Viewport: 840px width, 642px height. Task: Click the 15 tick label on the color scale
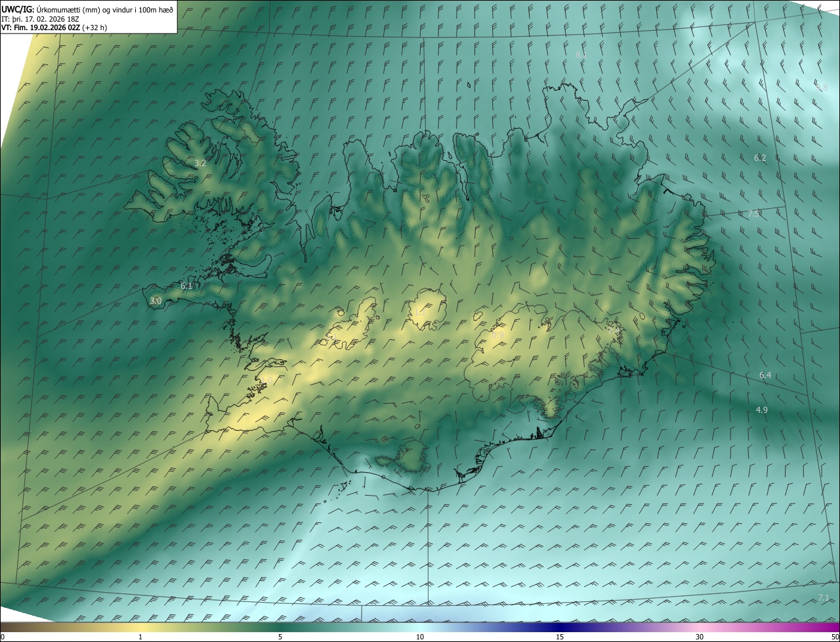tap(560, 637)
